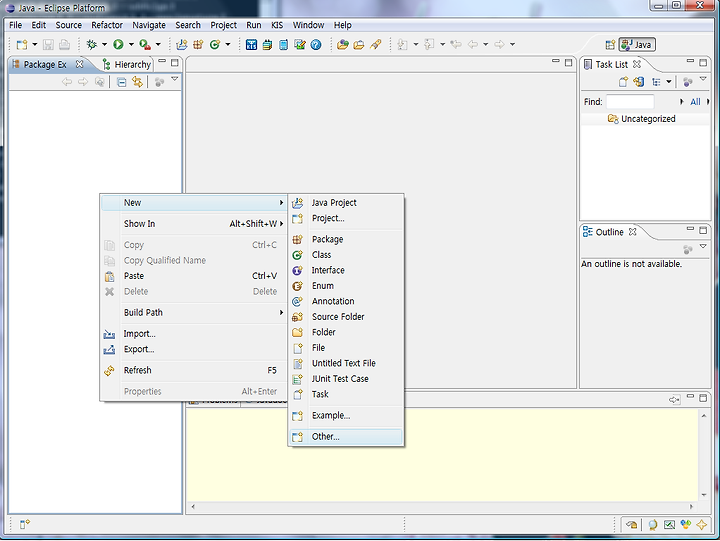The height and width of the screenshot is (541, 720).
Task: Click the Search flashlight toolbar icon
Action: (375, 45)
